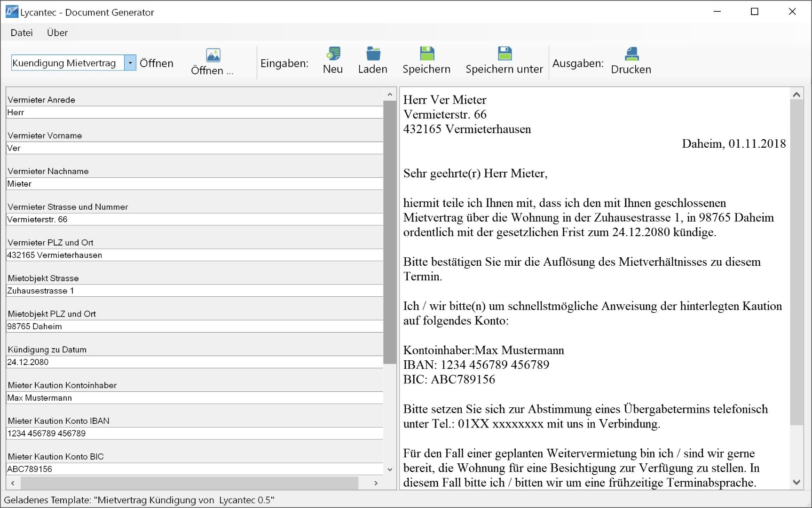Click the preview line IBAN: 1234 456789 456789
The width and height of the screenshot is (812, 508).
tap(476, 365)
